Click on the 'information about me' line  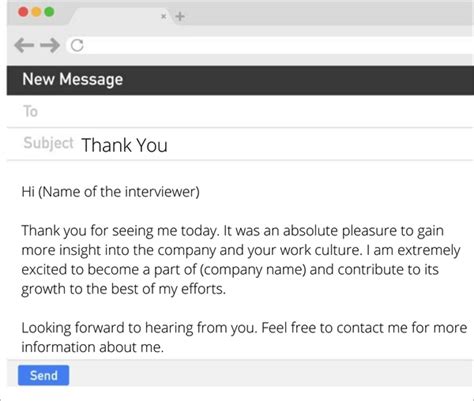pyautogui.click(x=93, y=347)
